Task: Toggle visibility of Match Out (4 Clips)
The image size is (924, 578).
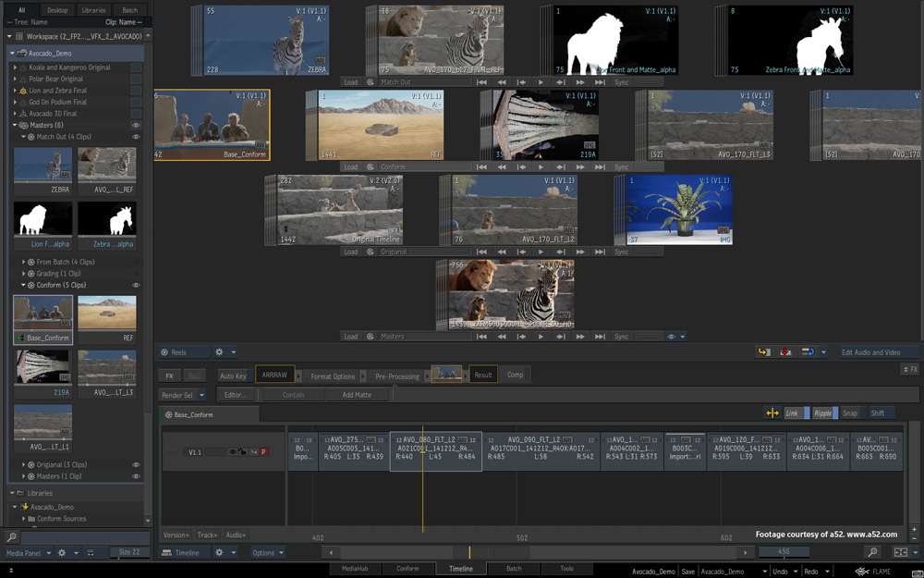Action: pyautogui.click(x=136, y=137)
